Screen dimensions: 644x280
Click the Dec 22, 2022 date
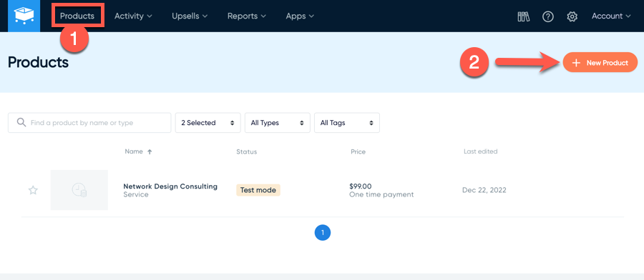click(484, 190)
